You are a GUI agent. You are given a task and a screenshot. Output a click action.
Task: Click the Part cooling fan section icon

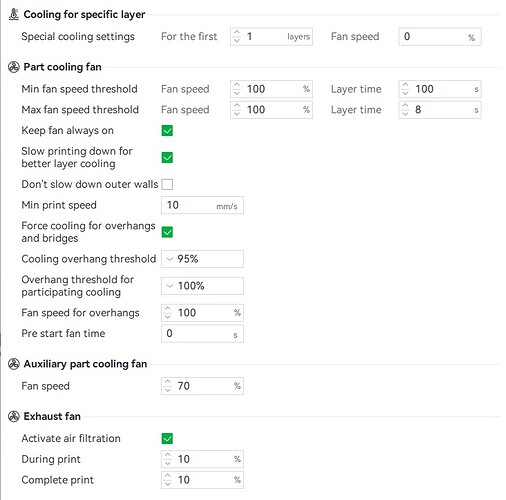pyautogui.click(x=14, y=67)
